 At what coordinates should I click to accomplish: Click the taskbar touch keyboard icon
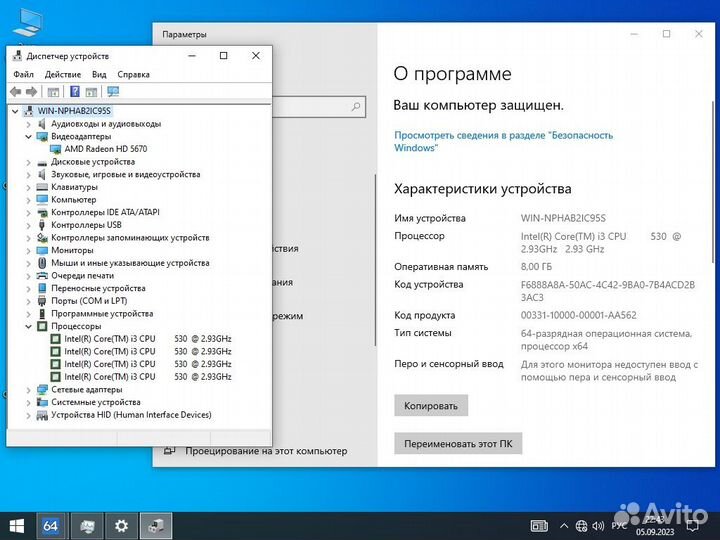[539, 526]
